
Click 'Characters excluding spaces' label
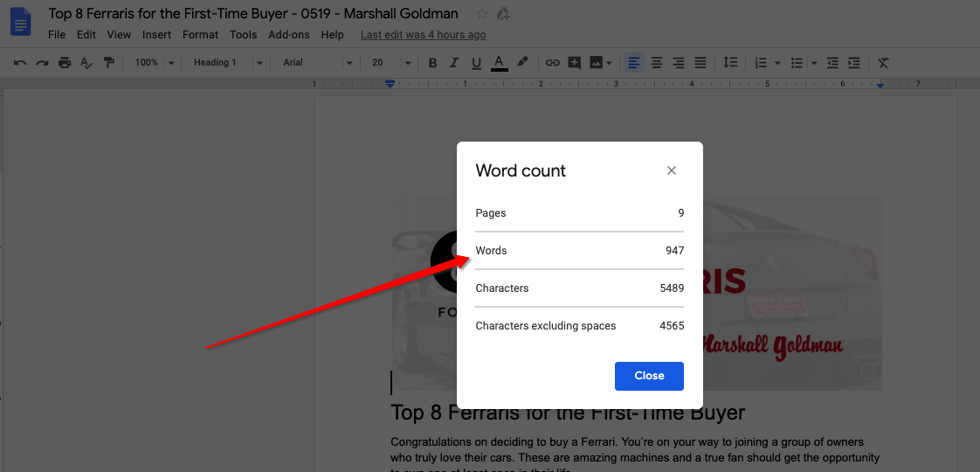click(x=546, y=326)
